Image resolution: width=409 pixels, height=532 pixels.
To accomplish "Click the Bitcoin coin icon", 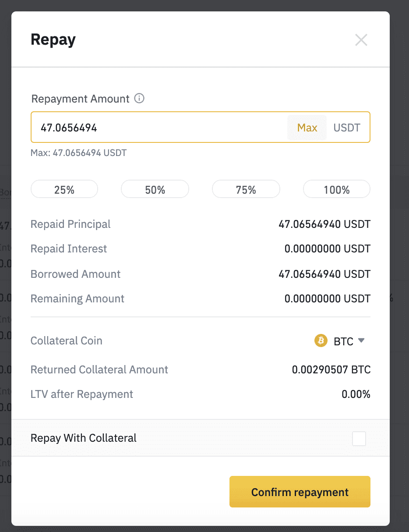I will coord(321,340).
